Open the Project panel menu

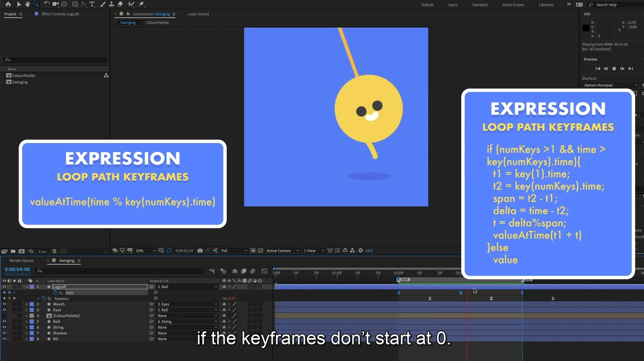click(21, 14)
